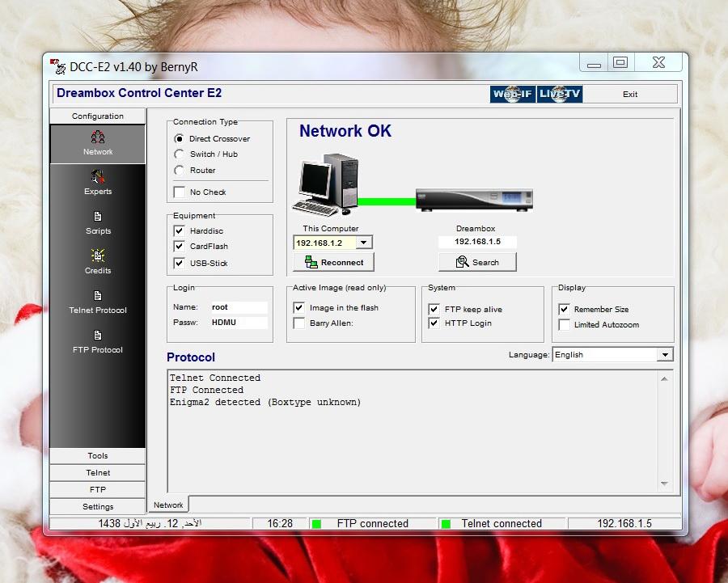Click the This Computer PC image
The height and width of the screenshot is (583, 728).
pos(327,185)
